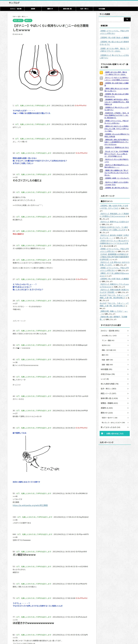Click the rank 14 badge
138x644 pixels.
[101, 152]
